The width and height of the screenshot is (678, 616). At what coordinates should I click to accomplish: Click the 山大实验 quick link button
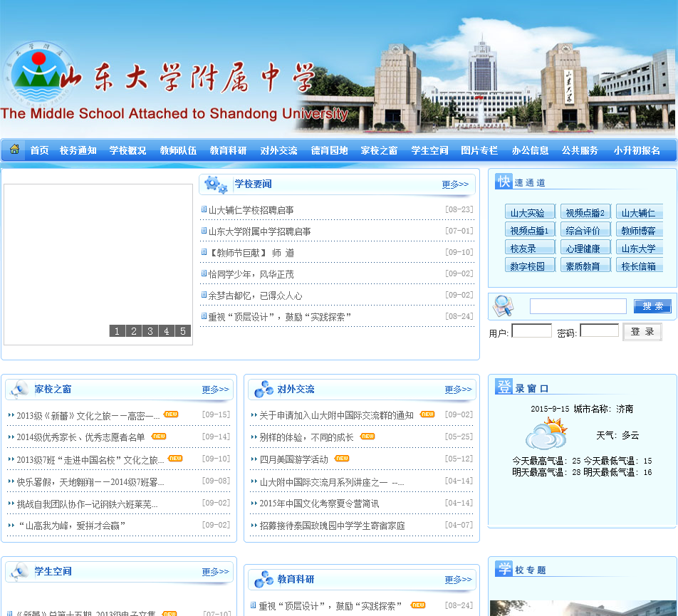click(530, 212)
